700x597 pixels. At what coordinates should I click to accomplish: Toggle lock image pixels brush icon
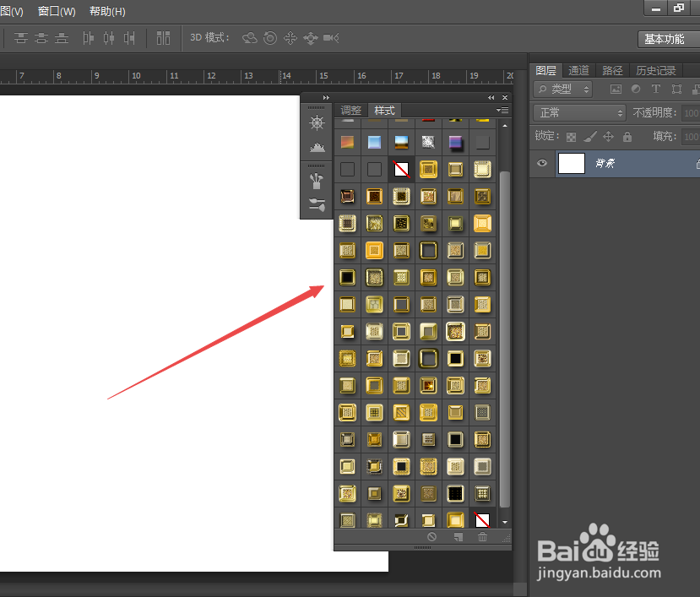[x=590, y=137]
